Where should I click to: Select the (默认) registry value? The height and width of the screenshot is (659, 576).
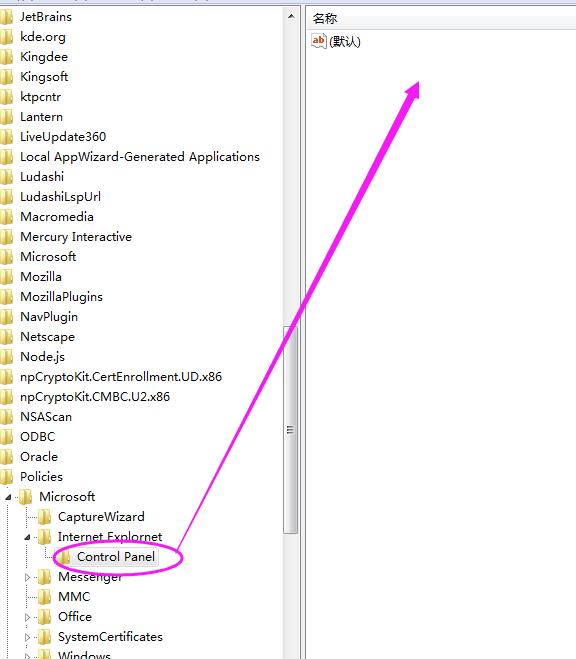pos(345,42)
